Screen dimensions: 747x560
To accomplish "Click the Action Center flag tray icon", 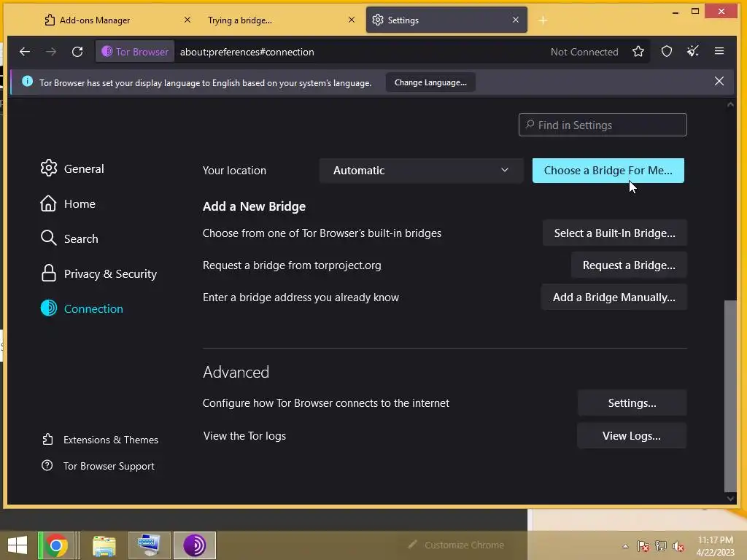I will tap(643, 546).
